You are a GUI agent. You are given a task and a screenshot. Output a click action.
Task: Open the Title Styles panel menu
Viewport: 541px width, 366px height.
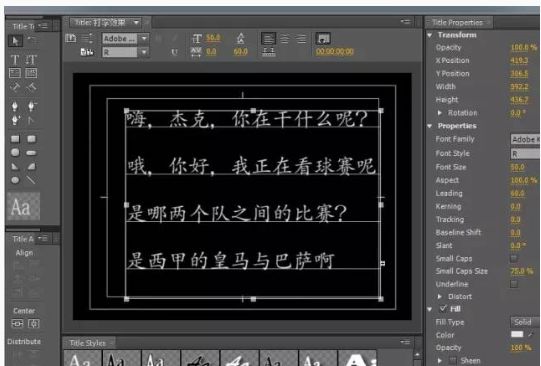point(405,342)
